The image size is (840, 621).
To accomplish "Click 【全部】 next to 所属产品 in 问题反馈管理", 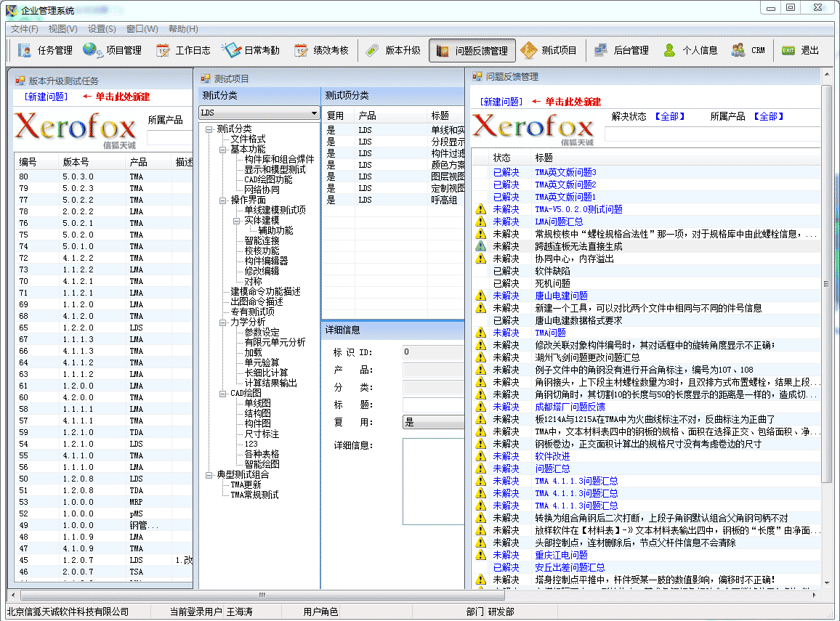I will click(x=769, y=116).
